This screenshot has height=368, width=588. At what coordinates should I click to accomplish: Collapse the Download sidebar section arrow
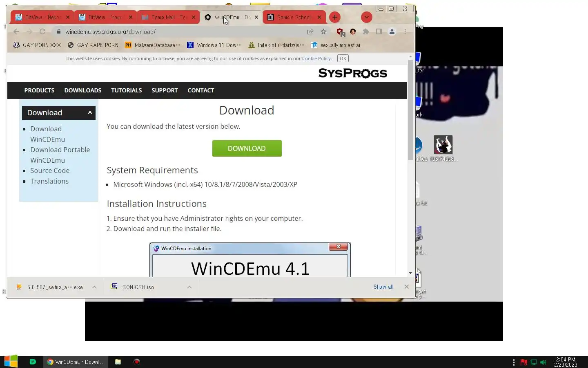coord(90,112)
